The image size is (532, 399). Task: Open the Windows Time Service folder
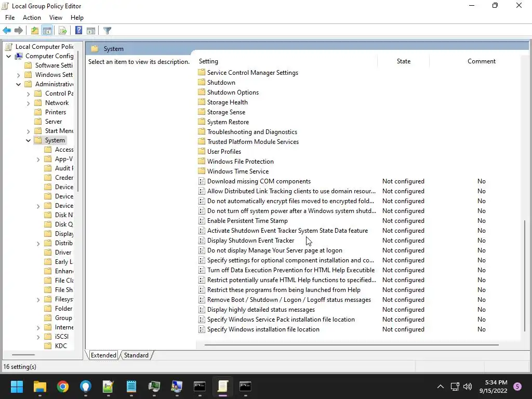pyautogui.click(x=238, y=171)
